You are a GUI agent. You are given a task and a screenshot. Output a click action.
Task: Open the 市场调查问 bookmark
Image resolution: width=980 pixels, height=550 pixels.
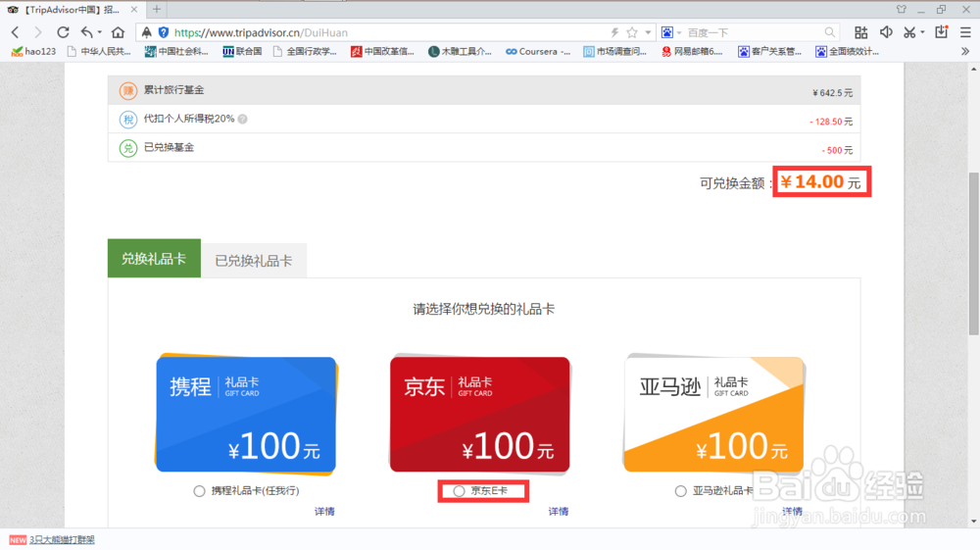tap(615, 51)
